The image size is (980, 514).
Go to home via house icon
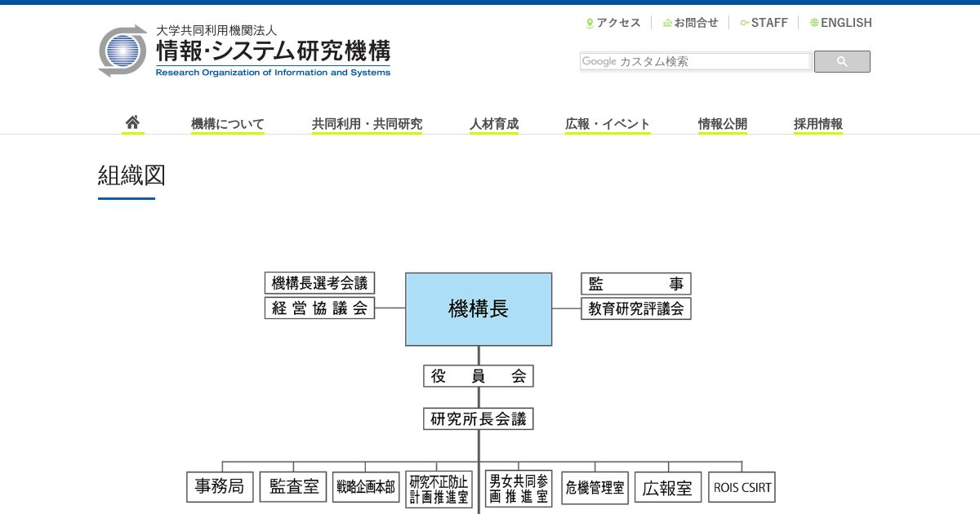coord(132,122)
